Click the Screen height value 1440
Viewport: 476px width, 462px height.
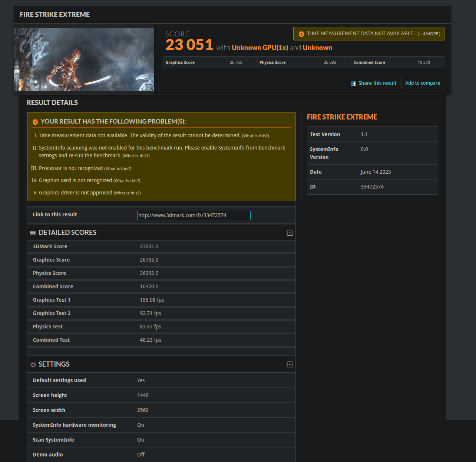point(143,395)
